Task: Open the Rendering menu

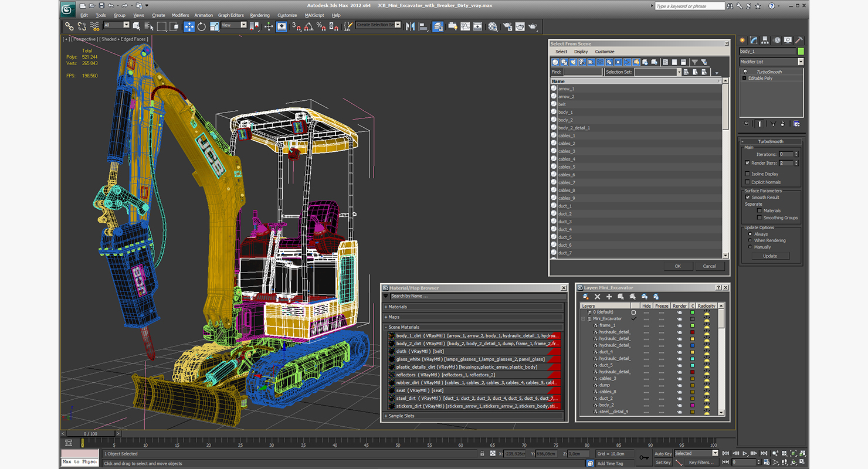Action: (260, 15)
